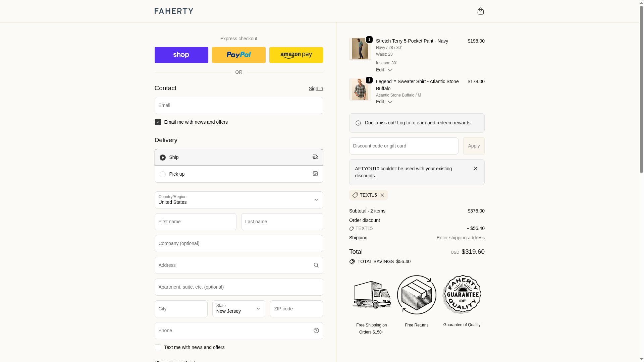
Task: Choose the Ship delivery radio option
Action: click(x=163, y=158)
